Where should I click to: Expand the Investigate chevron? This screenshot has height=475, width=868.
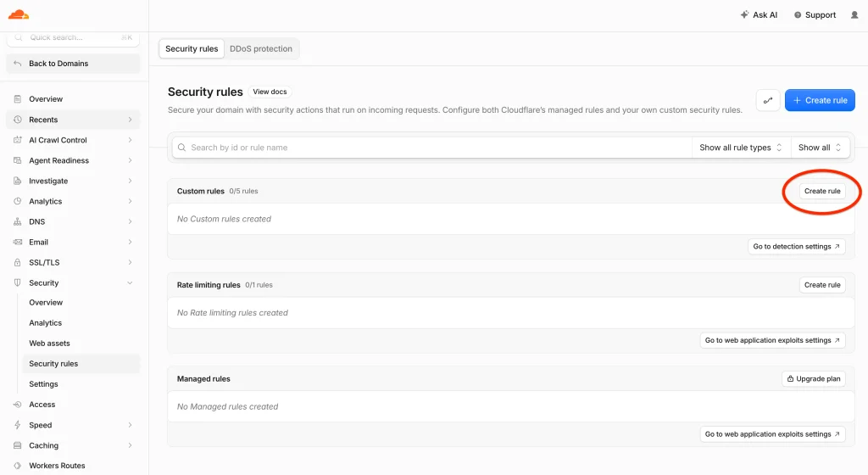[130, 181]
